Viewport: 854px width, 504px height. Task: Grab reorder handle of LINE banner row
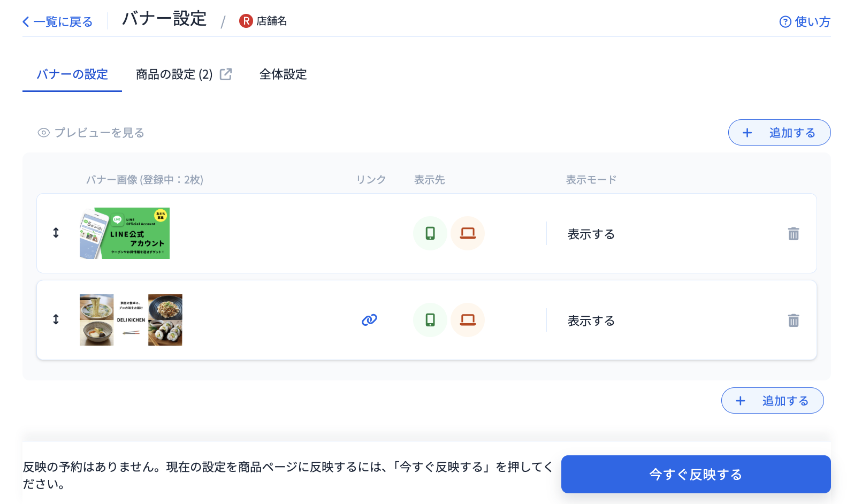coord(56,233)
